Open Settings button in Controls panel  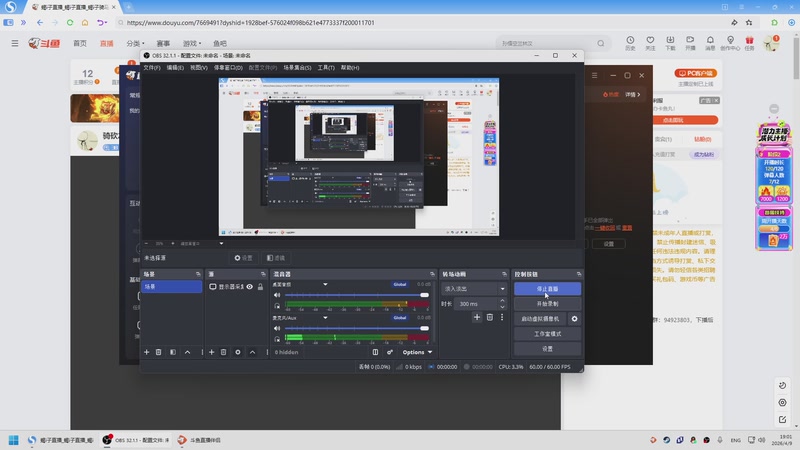tap(547, 348)
